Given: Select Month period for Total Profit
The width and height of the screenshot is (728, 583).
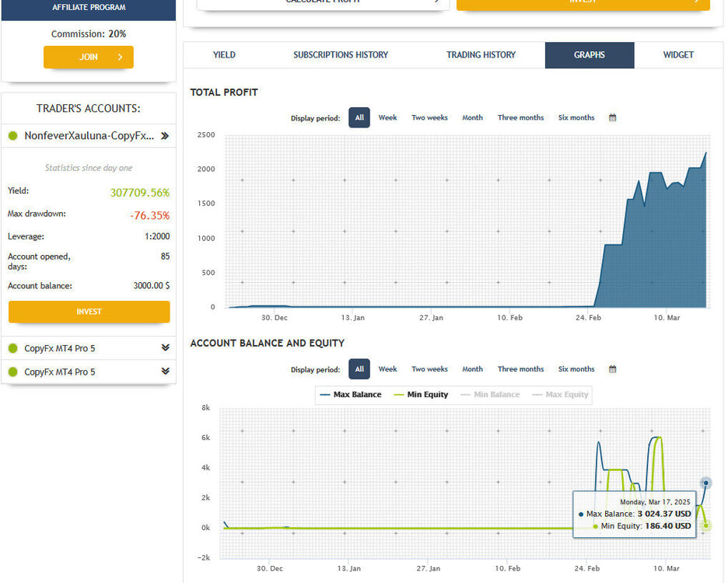Looking at the screenshot, I should 473,118.
